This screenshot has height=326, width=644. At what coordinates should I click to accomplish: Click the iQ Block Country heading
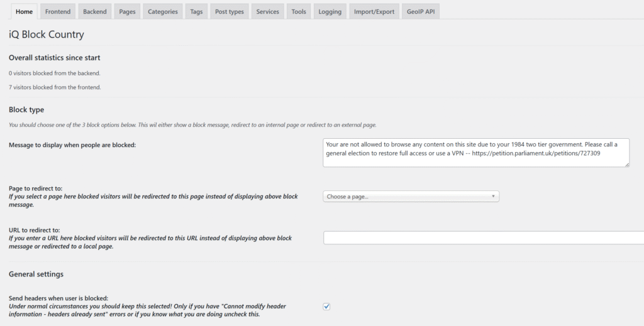tap(47, 35)
